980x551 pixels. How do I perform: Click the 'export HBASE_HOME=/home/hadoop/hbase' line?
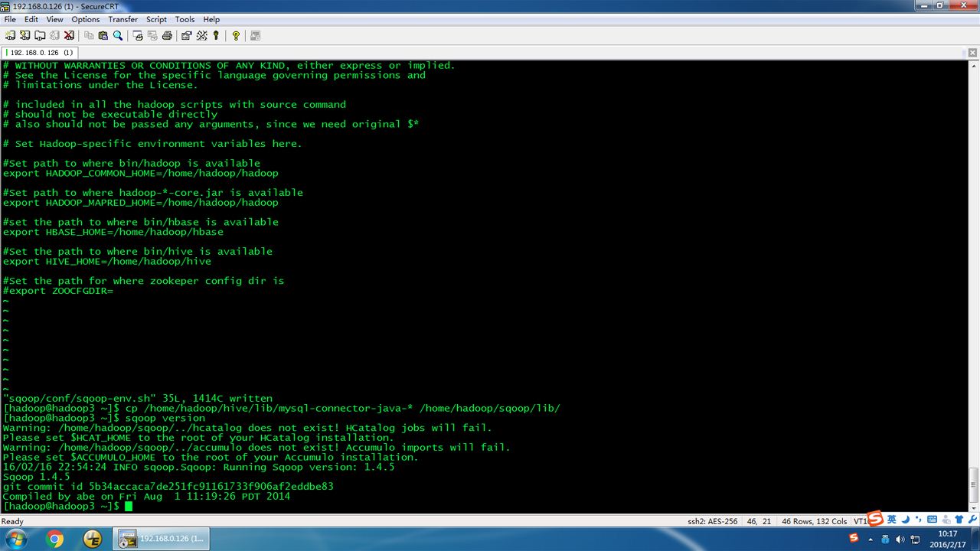(113, 232)
